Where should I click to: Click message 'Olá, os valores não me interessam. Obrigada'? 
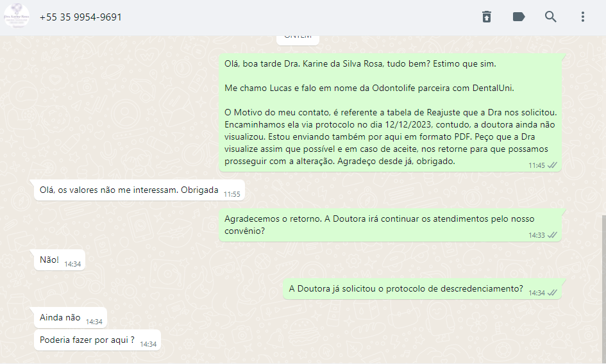pyautogui.click(x=139, y=190)
